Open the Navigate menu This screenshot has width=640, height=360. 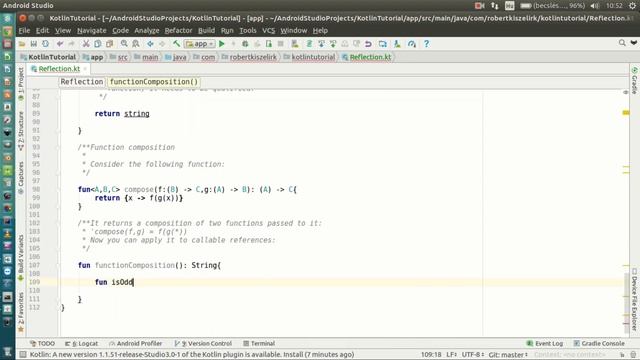click(91, 31)
